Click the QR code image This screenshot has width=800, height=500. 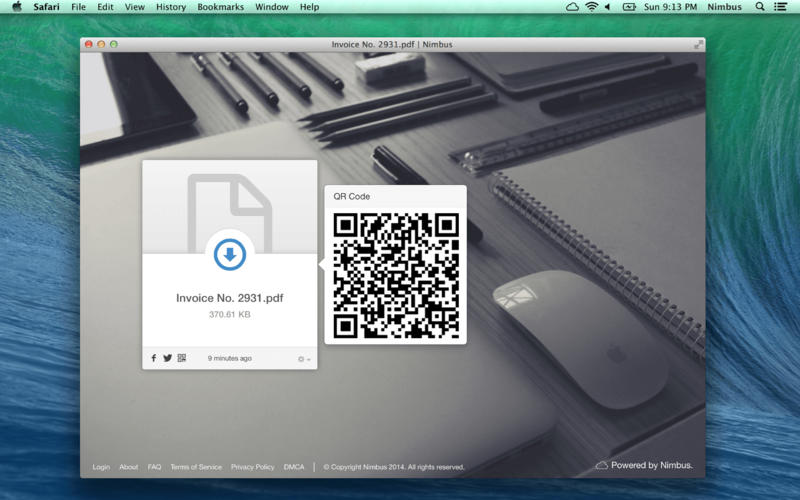coord(396,276)
